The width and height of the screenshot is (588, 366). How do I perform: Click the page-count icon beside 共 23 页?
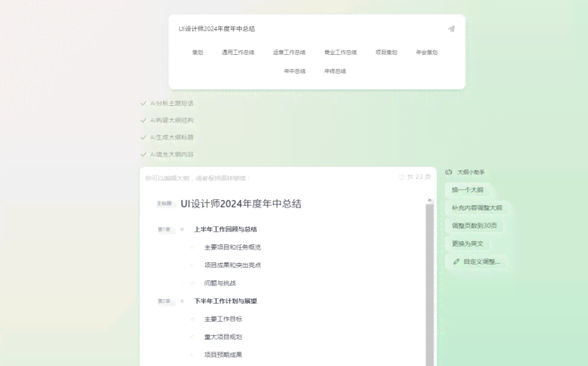[402, 177]
